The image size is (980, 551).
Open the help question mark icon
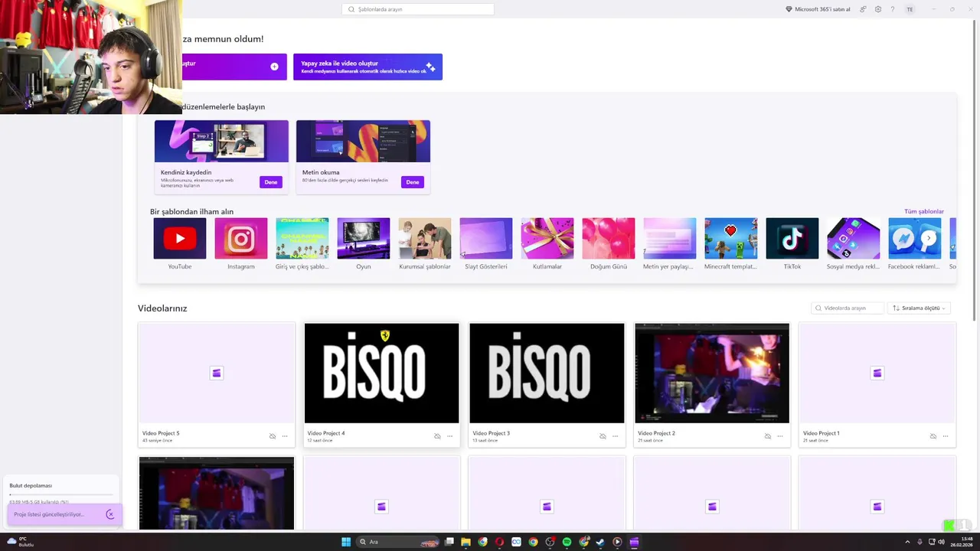(x=892, y=9)
